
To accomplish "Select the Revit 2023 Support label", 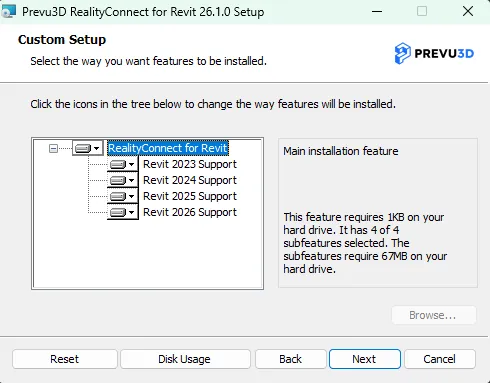I will click(x=190, y=164).
